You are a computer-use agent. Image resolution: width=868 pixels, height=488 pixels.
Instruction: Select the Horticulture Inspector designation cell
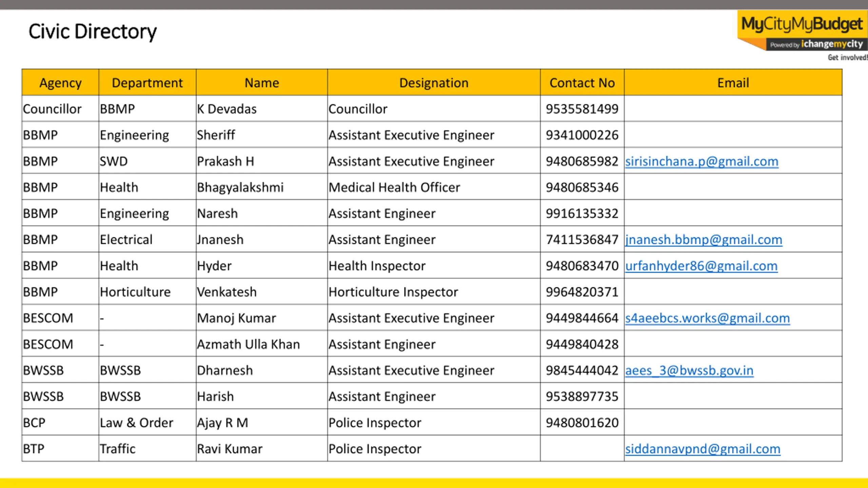(x=434, y=292)
